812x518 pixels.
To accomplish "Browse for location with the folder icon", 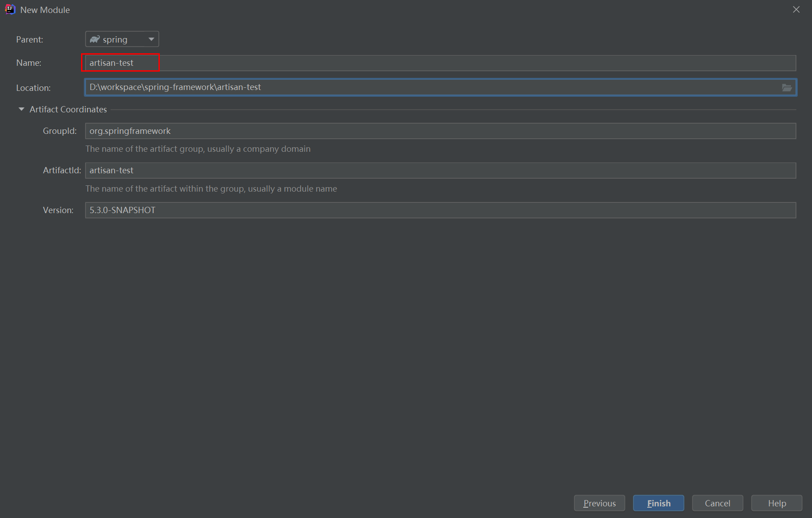I will pos(787,88).
